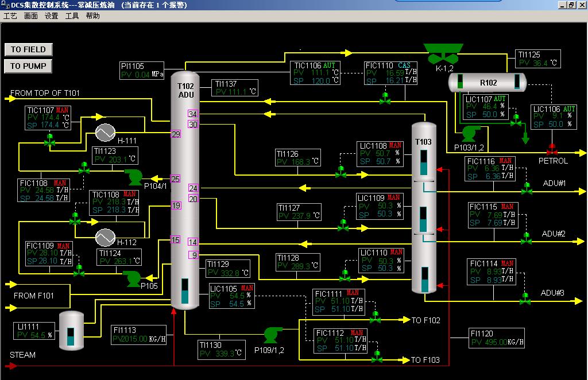The image size is (588, 380).
Task: Click the R102 reflux drum vessel
Action: 487,82
